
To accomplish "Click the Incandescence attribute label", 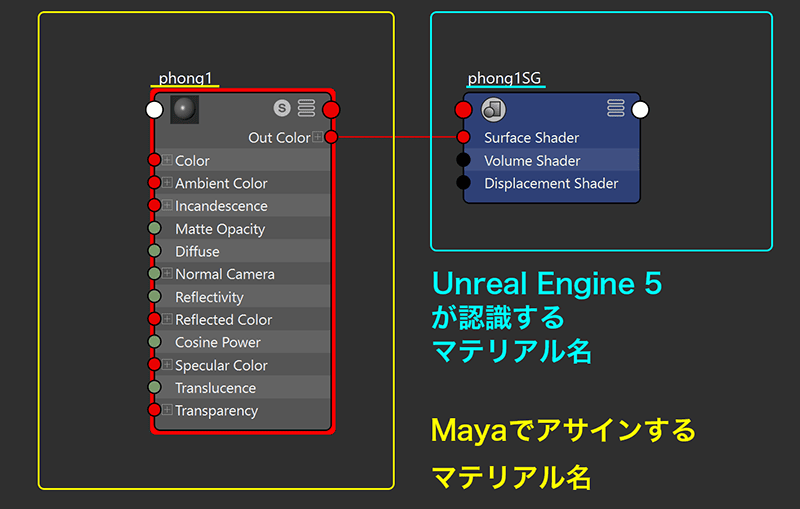I will pos(221,206).
